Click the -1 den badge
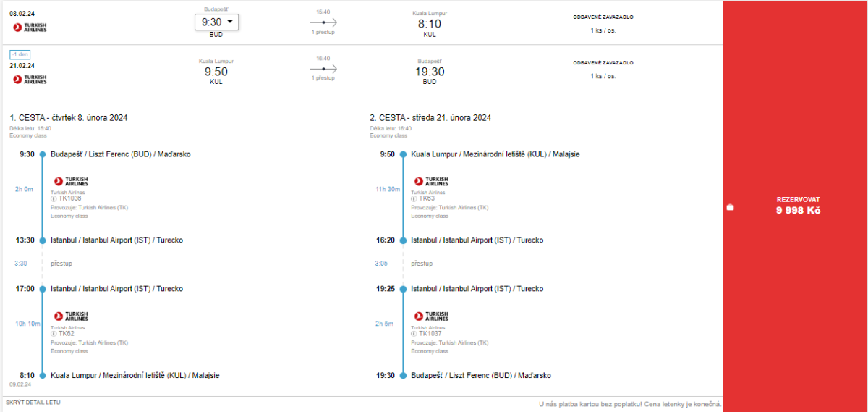 pyautogui.click(x=20, y=54)
